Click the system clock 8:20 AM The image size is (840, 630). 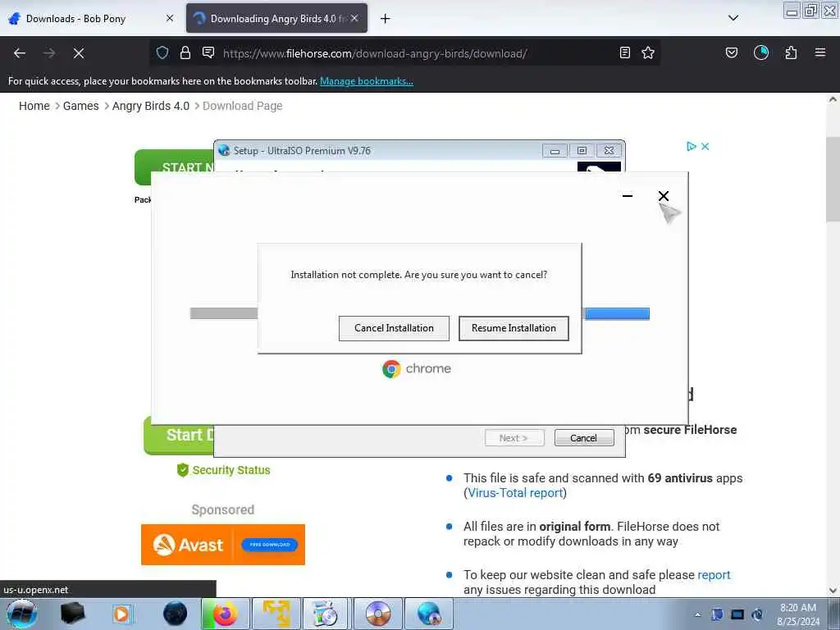(797, 608)
